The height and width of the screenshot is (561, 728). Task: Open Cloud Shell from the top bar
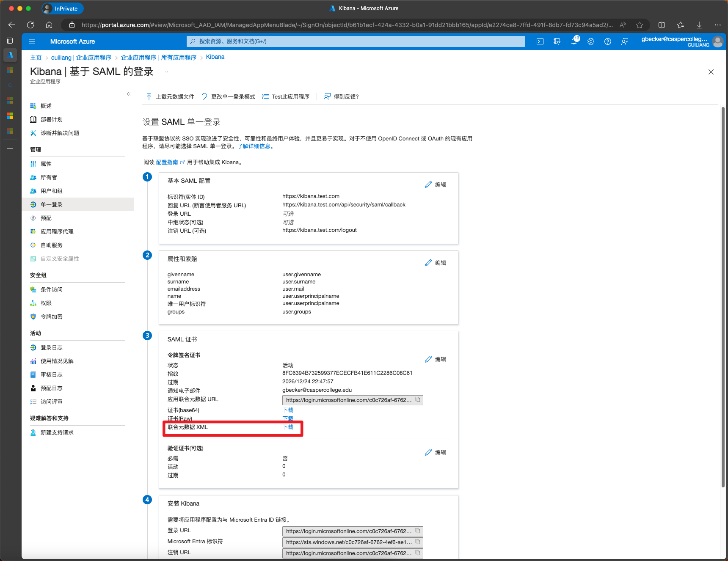[540, 41]
